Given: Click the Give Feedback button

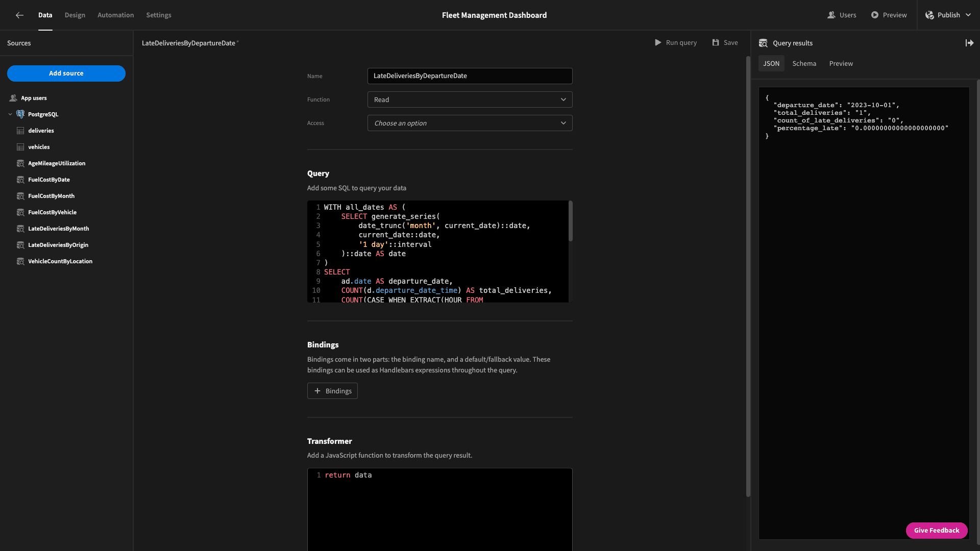Looking at the screenshot, I should click(x=937, y=531).
